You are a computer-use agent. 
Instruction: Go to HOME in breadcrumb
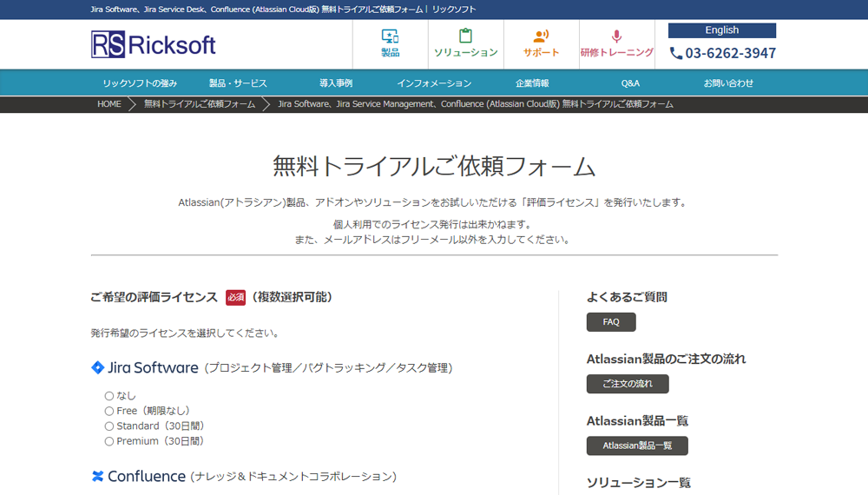[109, 104]
